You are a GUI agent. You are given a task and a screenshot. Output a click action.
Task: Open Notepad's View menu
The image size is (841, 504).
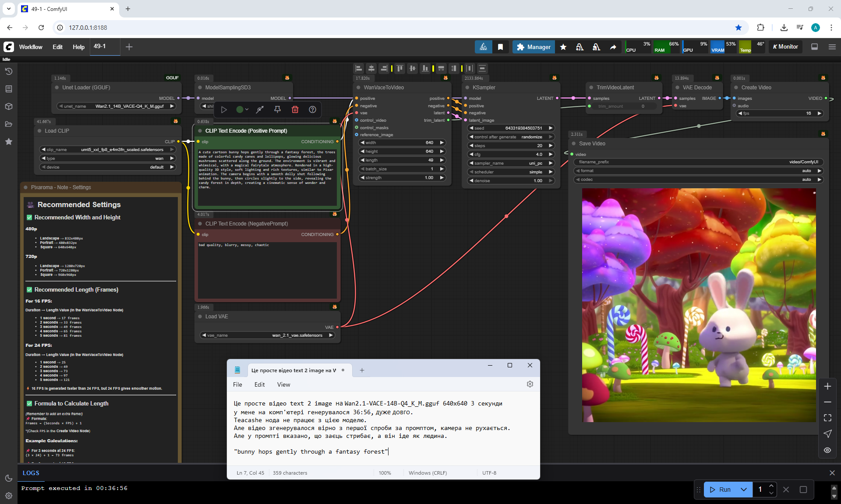[283, 384]
